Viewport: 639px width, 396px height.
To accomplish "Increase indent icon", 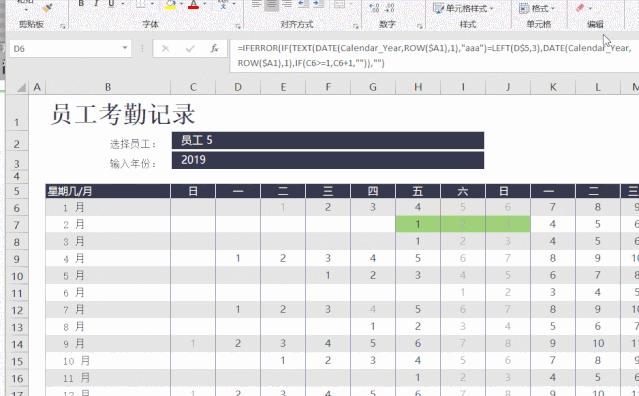I will pyautogui.click(x=319, y=5).
